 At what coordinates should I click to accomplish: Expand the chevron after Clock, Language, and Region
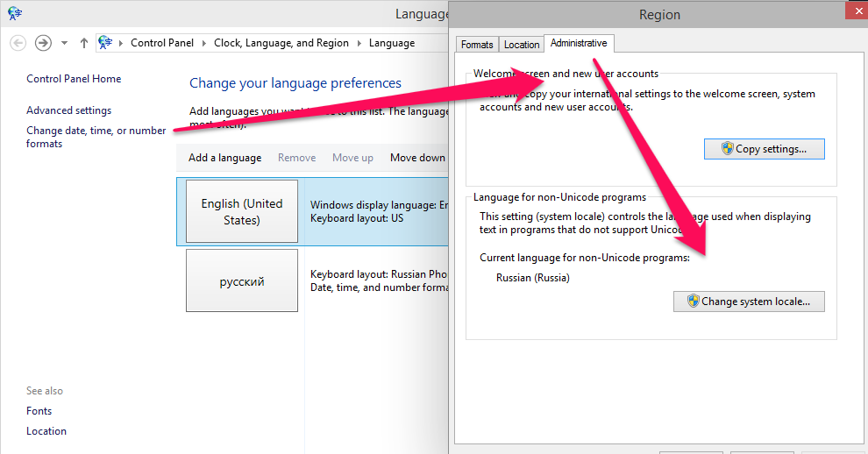(x=358, y=43)
